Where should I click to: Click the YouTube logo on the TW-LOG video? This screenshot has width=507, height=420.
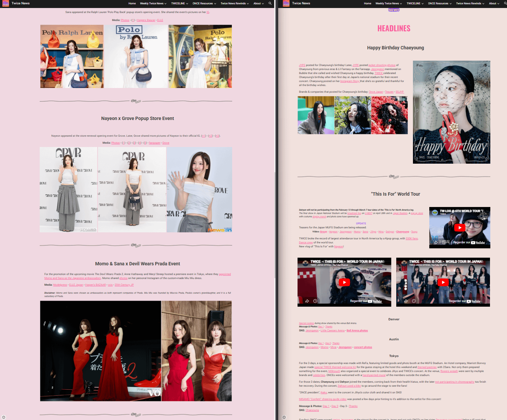coord(478,243)
